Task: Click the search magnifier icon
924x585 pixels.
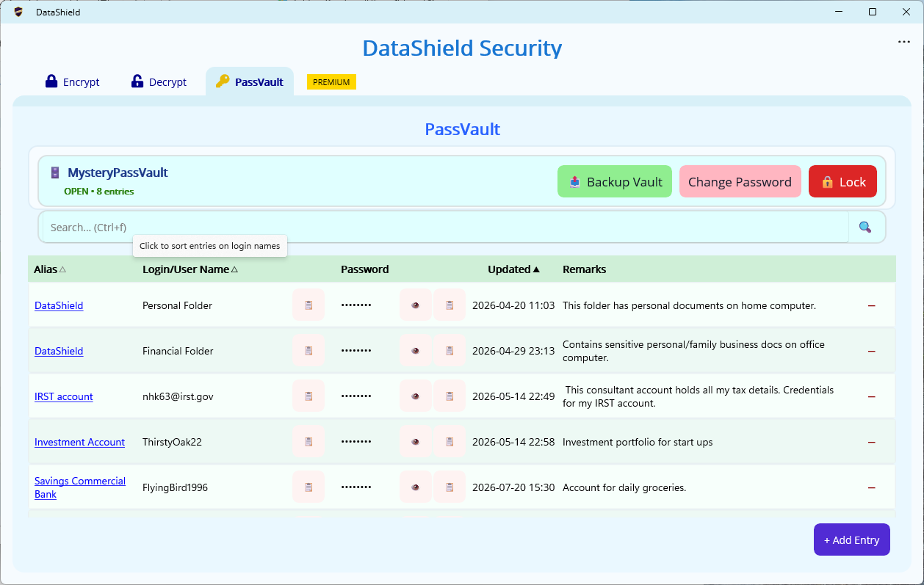Action: coord(865,227)
